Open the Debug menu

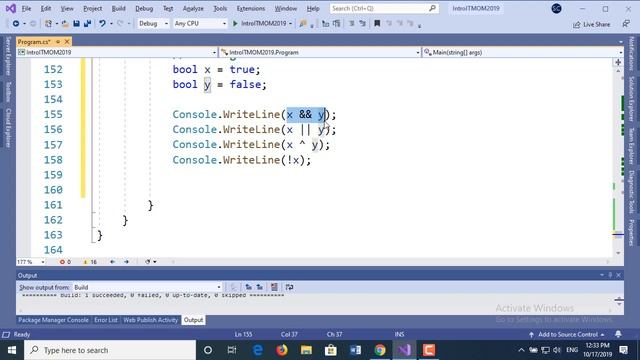pos(144,8)
